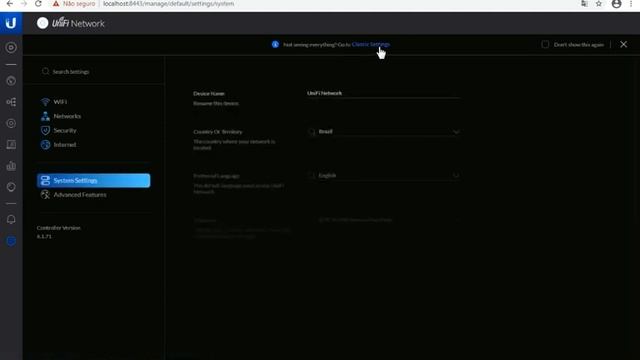Click the round site icon beside UniFi Network
The image size is (640, 360).
coord(42,23)
